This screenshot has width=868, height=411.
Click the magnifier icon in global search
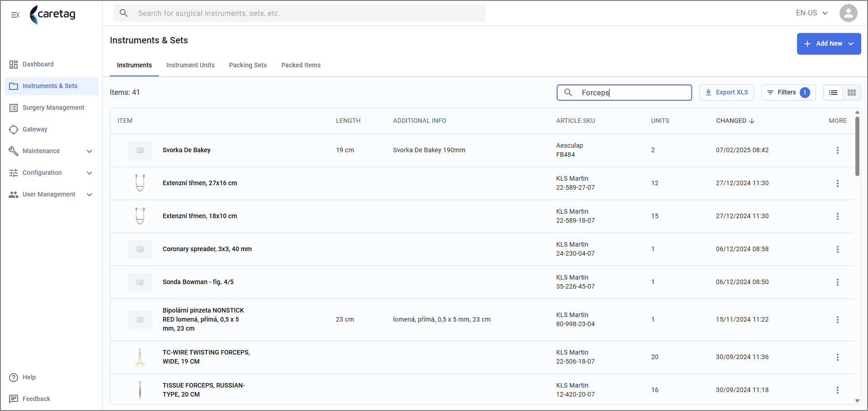click(123, 13)
